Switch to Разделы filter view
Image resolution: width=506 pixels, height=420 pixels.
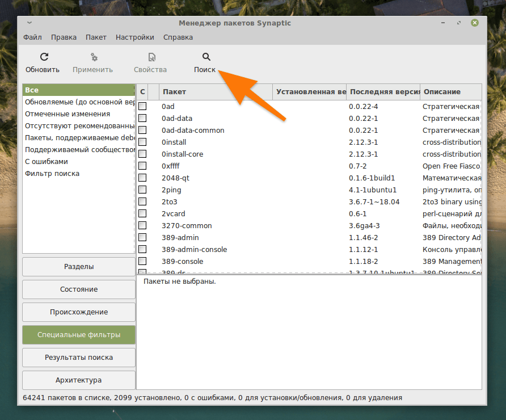[79, 266]
